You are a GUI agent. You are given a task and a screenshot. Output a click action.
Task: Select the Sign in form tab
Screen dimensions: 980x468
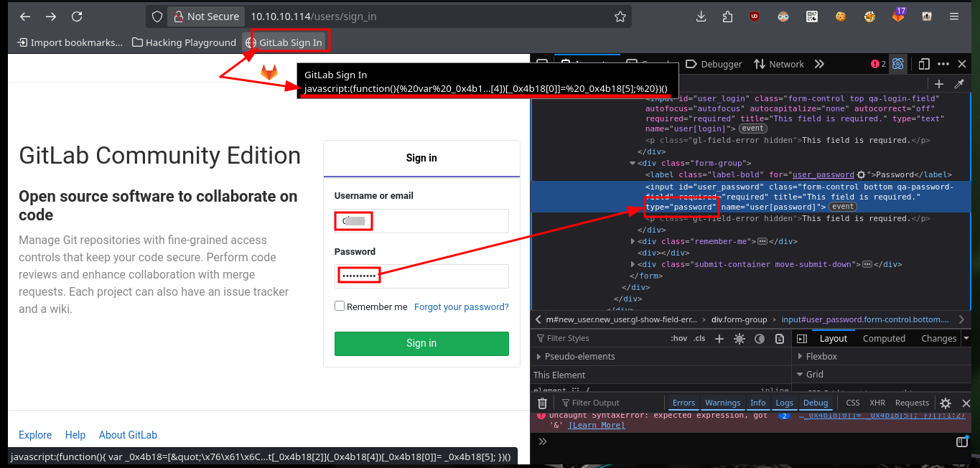coord(421,158)
